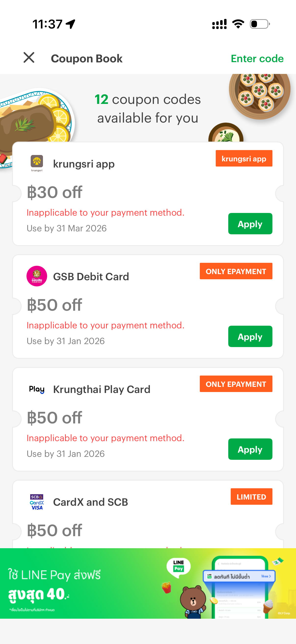Apply the GSB Debit Card coupon

(250, 336)
